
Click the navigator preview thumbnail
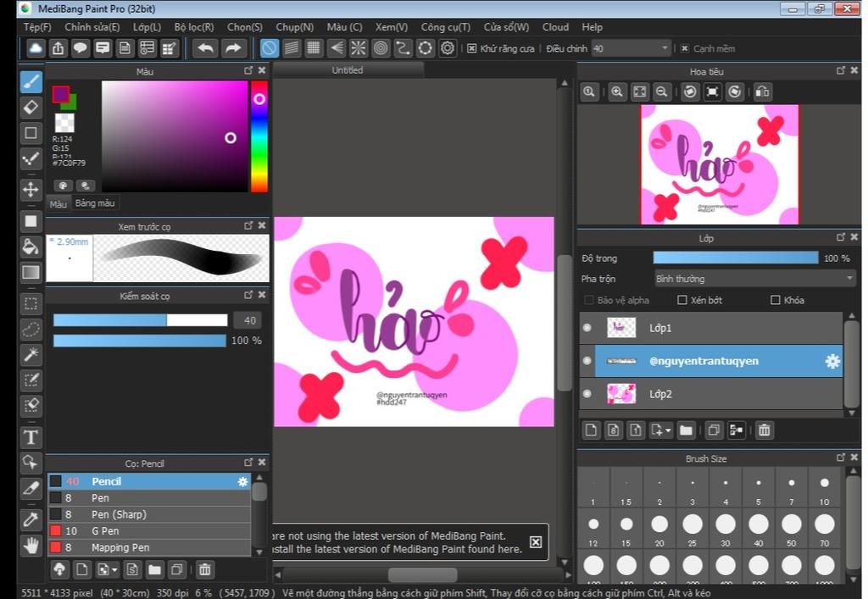[720, 164]
